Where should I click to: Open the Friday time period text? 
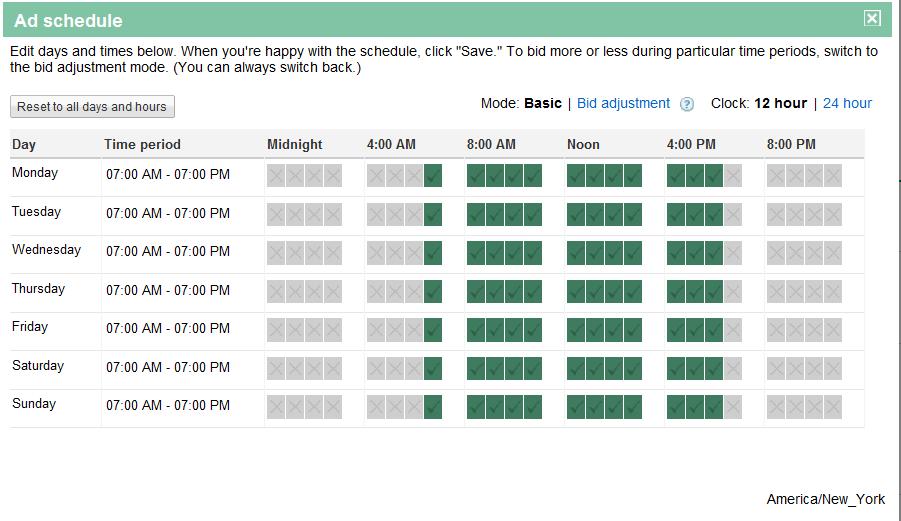[168, 329]
